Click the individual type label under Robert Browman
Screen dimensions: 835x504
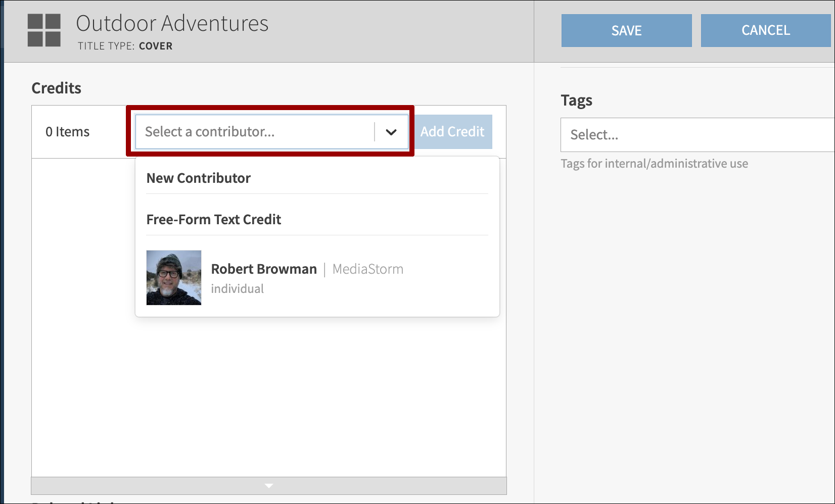(238, 289)
